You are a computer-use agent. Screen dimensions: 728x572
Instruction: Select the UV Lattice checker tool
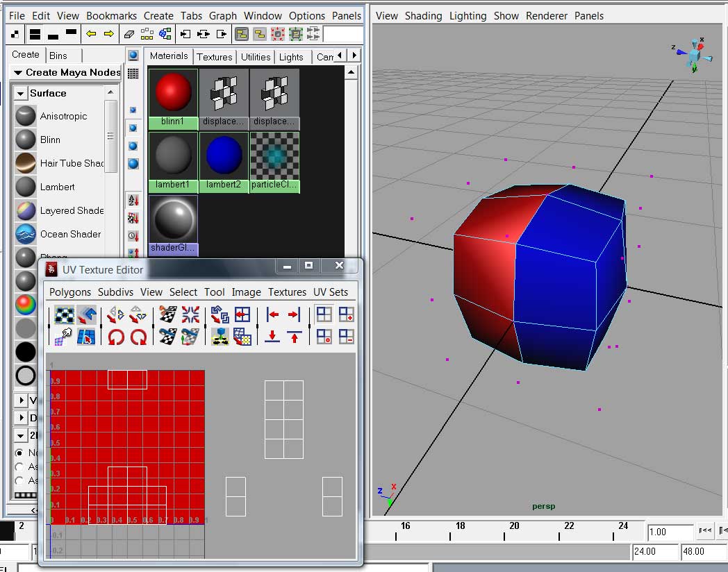point(64,315)
